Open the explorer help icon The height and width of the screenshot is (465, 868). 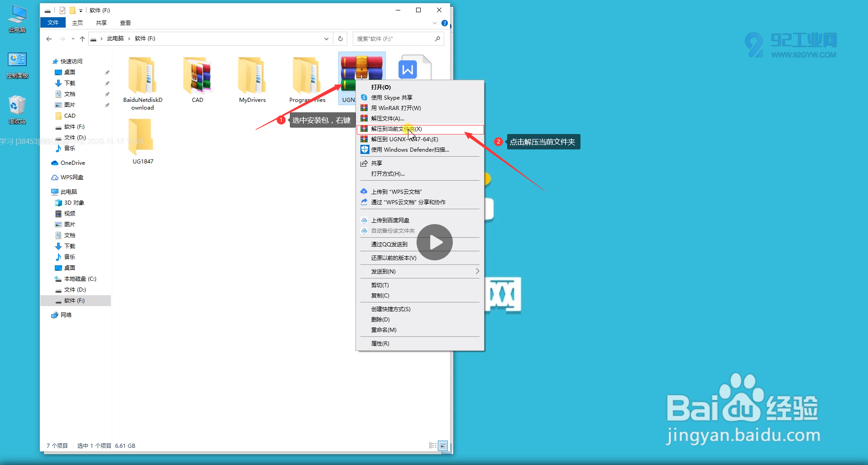445,23
